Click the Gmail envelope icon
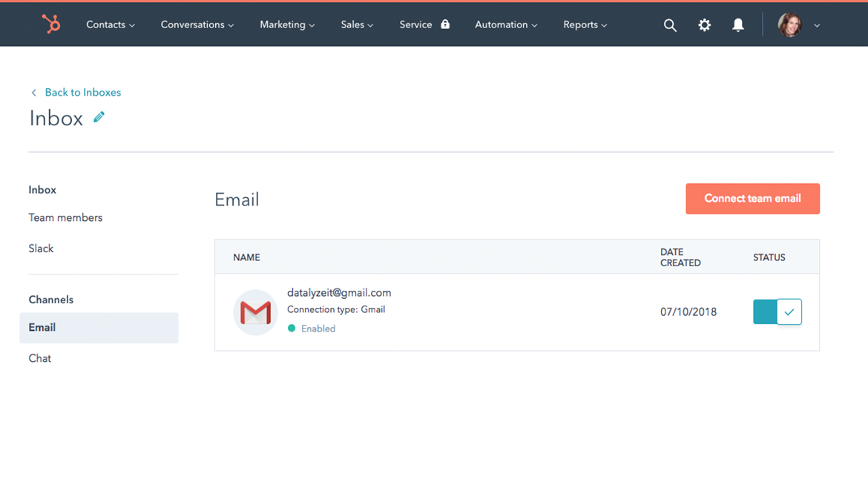Screen dimensions: 868x488 coord(255,313)
